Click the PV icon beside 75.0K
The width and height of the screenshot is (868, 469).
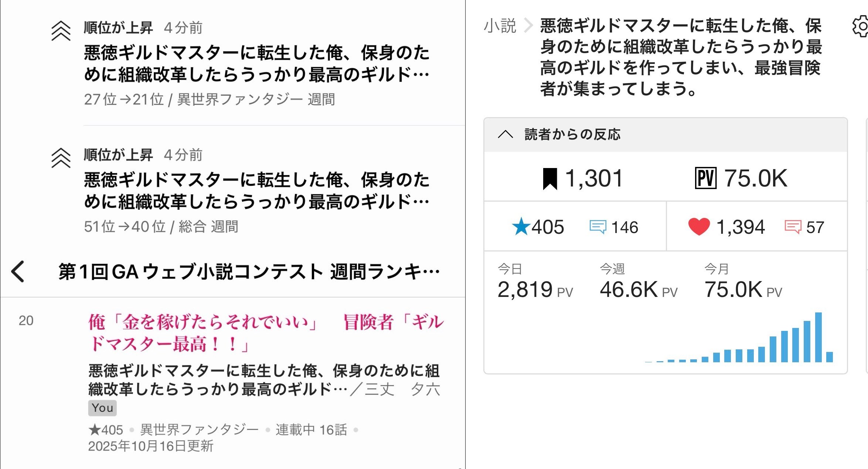(705, 178)
